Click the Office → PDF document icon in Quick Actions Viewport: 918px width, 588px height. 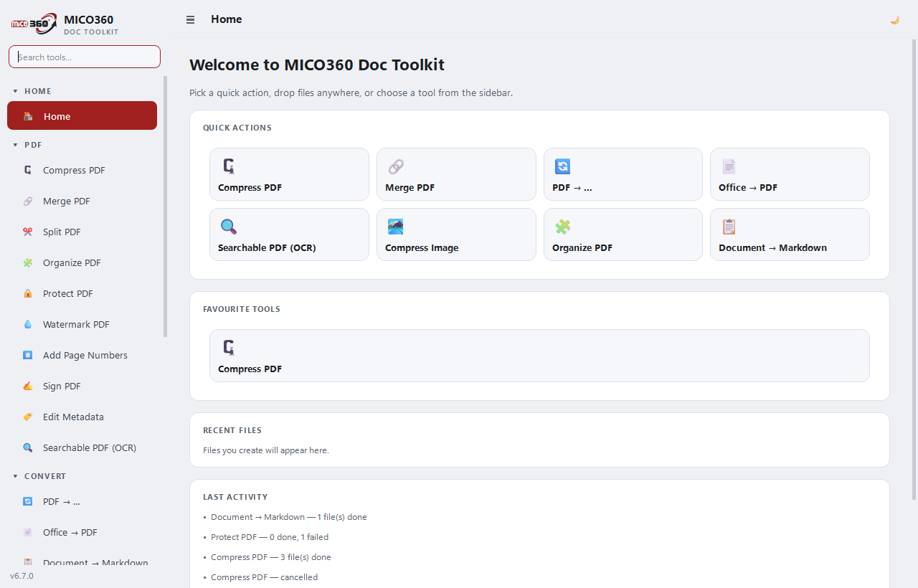(729, 166)
